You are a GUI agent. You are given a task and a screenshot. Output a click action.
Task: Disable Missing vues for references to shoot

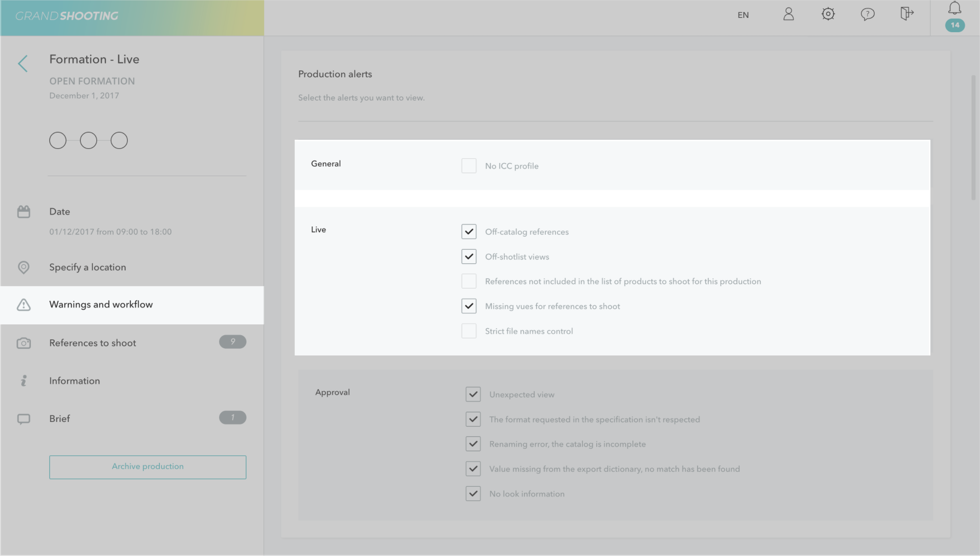pos(469,306)
